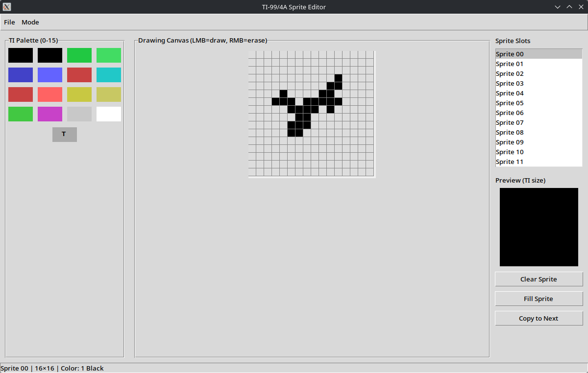Image resolution: width=588 pixels, height=373 pixels.
Task: Pick the black swatch at the palette's start
Action: (21, 55)
